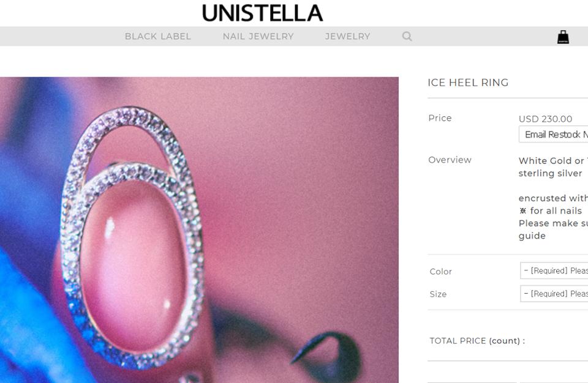Viewport: 588px width, 383px height.
Task: Click the Color option label
Action: point(440,272)
